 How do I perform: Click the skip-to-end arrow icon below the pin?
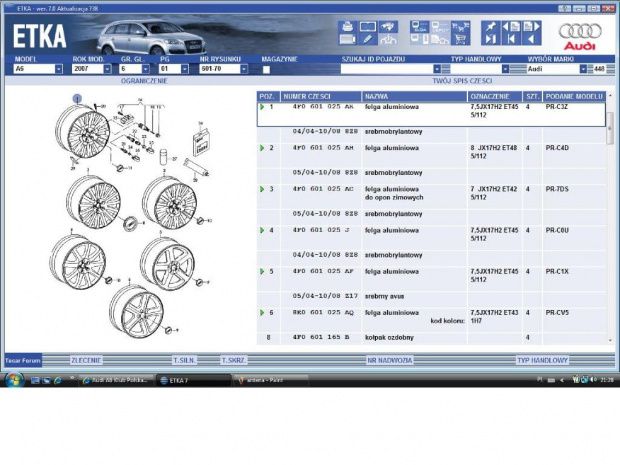(491, 39)
